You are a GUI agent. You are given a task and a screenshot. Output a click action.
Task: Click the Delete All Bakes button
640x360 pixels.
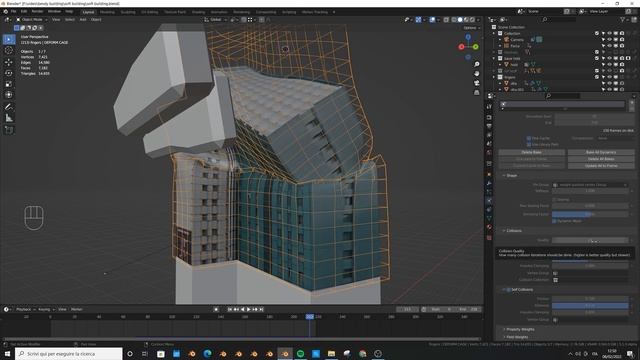click(x=601, y=159)
